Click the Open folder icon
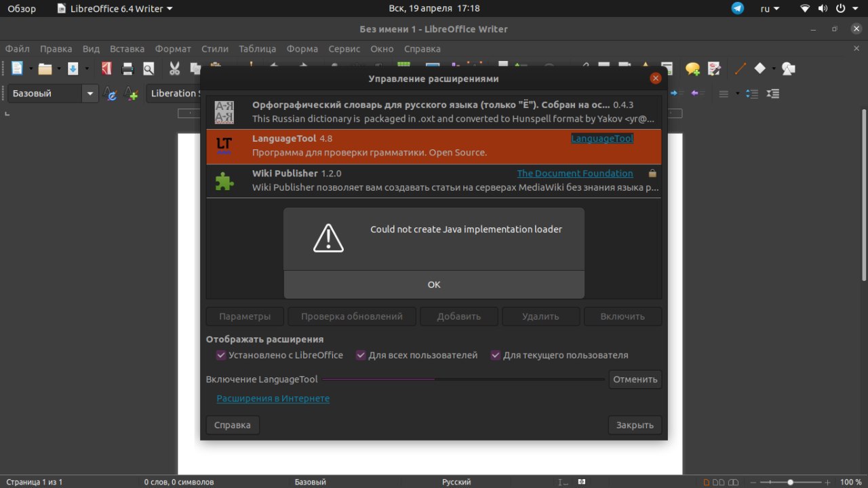The image size is (868, 488). coord(45,69)
